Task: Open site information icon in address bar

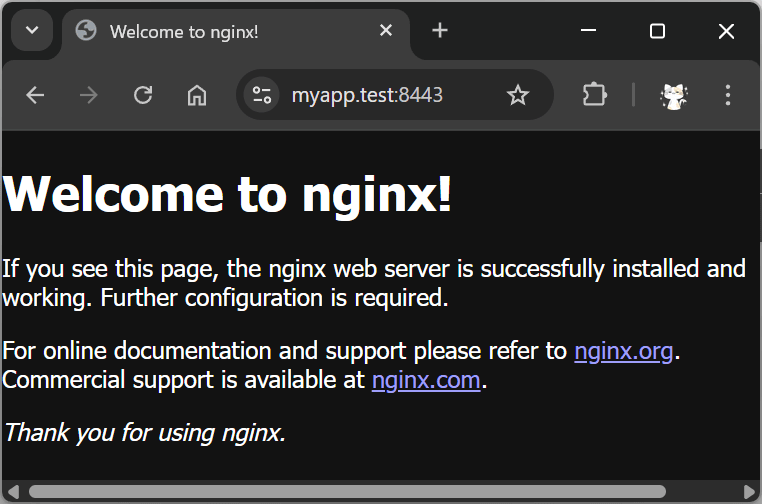Action: [x=262, y=95]
